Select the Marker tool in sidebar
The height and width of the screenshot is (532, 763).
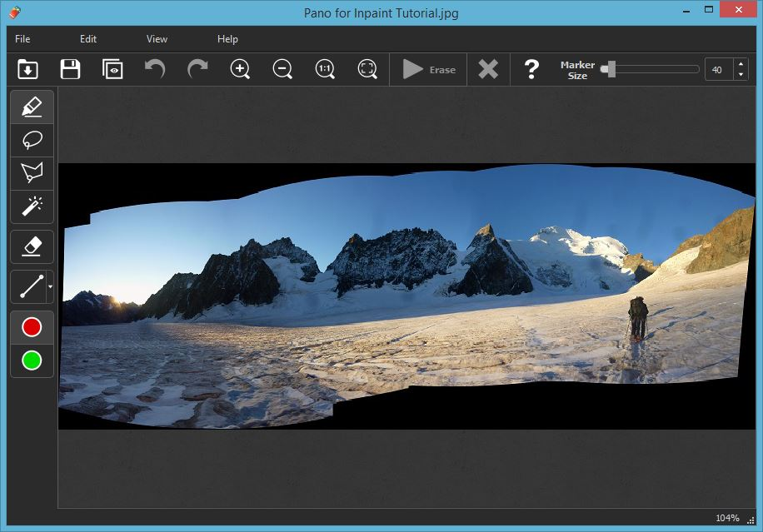pyautogui.click(x=32, y=107)
